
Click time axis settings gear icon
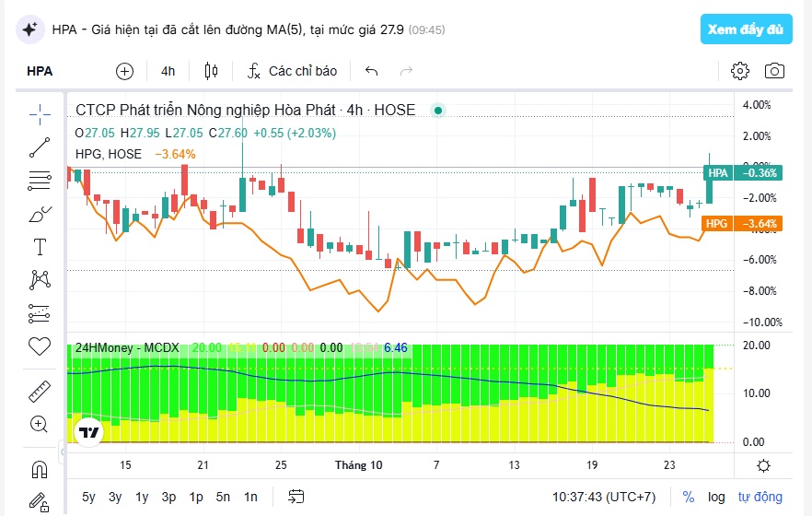[763, 465]
